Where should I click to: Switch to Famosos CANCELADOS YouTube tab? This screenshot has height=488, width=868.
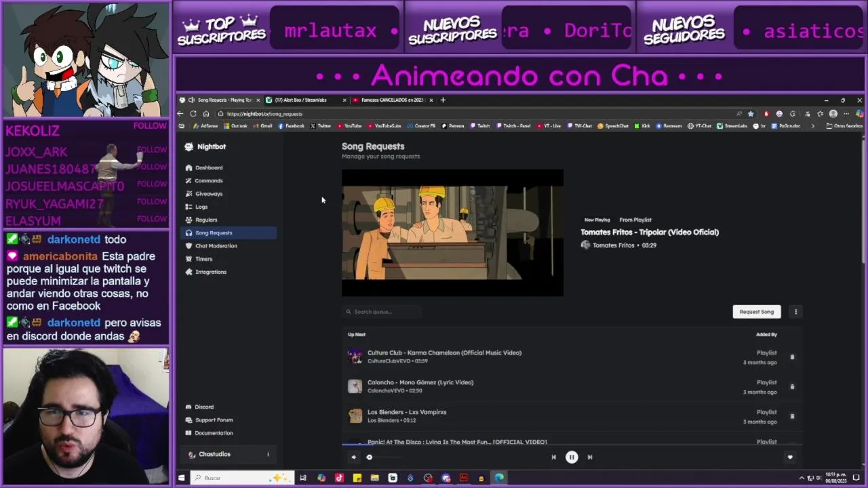point(393,100)
